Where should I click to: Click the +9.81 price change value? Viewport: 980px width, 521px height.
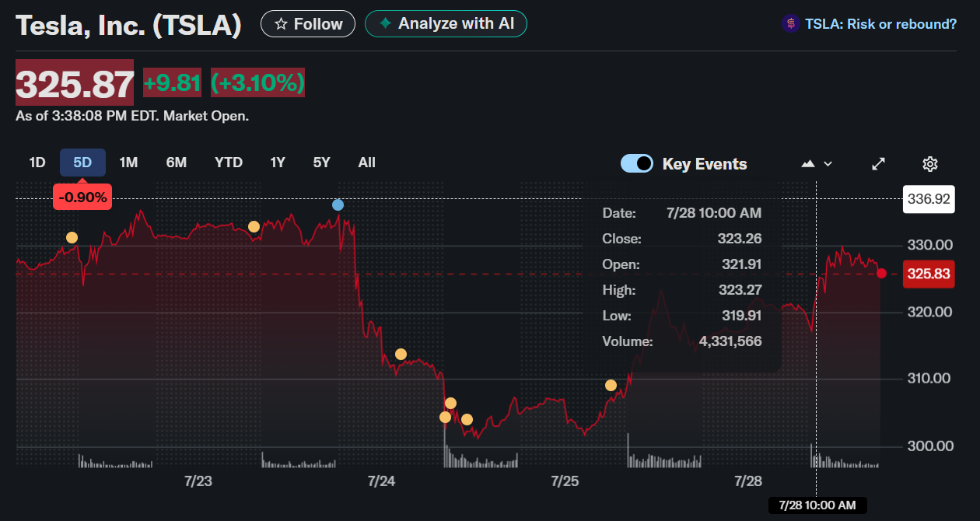(x=172, y=82)
